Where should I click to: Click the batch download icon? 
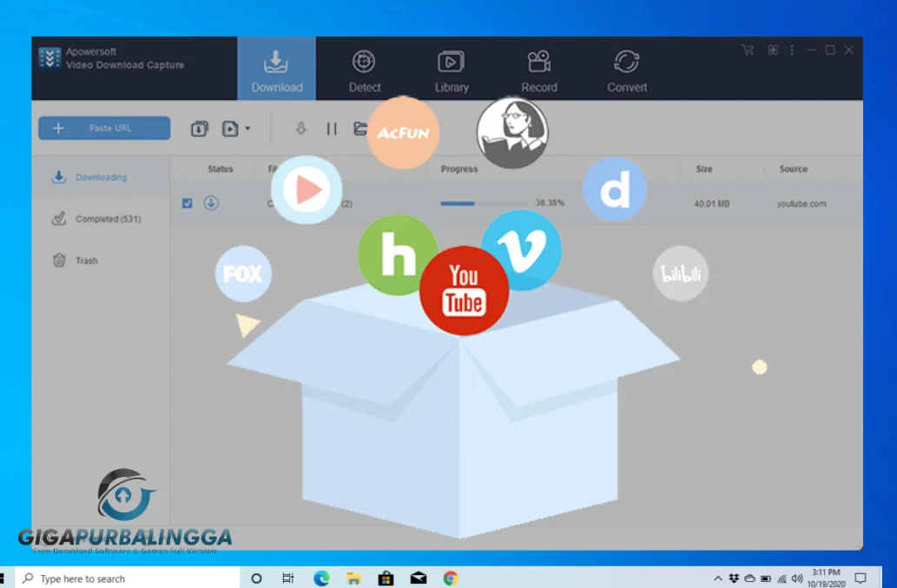click(199, 129)
